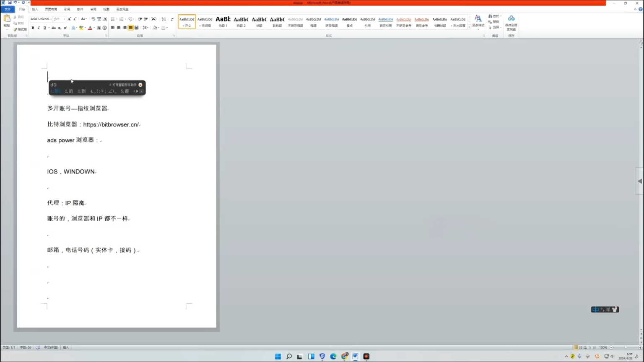Click the Format Painter (格式刷) button
Screen dimensions: 644x362
tap(20, 29)
